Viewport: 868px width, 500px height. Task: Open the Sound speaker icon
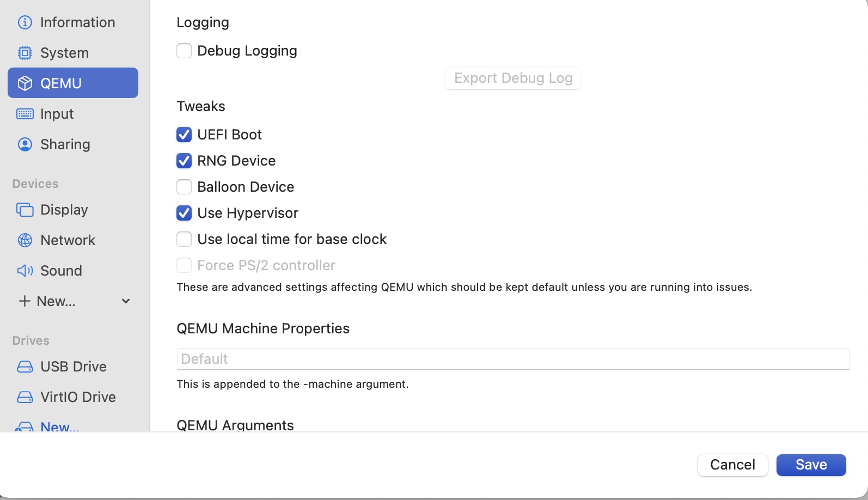[25, 271]
